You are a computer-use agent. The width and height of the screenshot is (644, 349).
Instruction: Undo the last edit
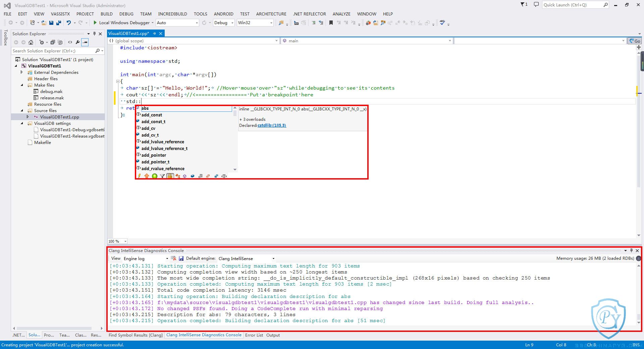pyautogui.click(x=68, y=22)
